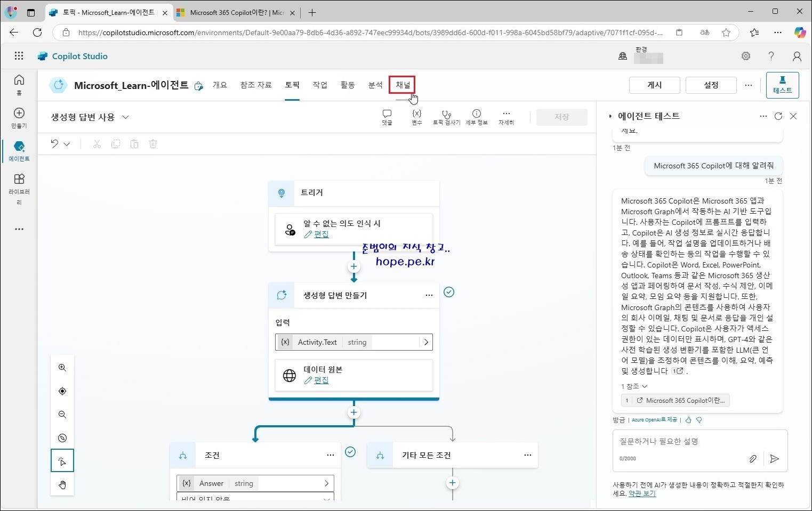Switch to the 활동 (Activity) tab
The height and width of the screenshot is (511, 812).
tap(348, 85)
